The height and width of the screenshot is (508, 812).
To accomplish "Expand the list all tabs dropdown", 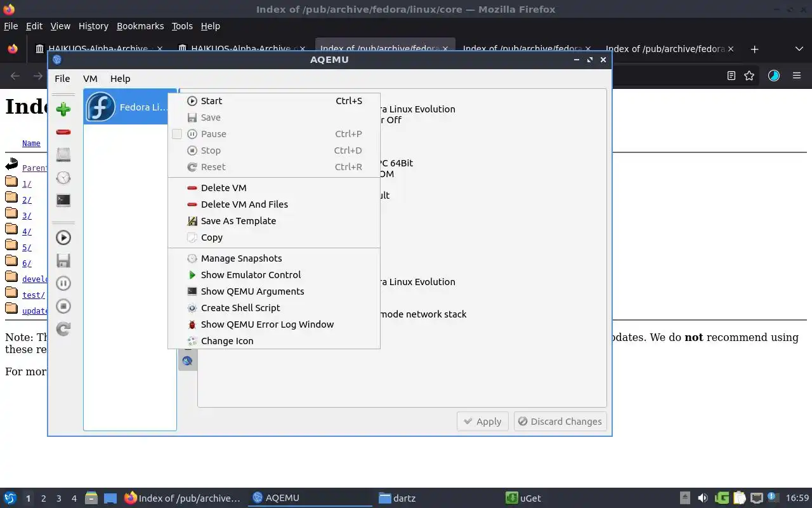I will point(799,49).
